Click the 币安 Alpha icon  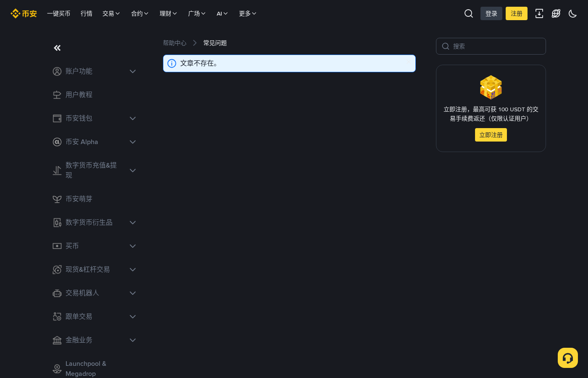coord(57,142)
